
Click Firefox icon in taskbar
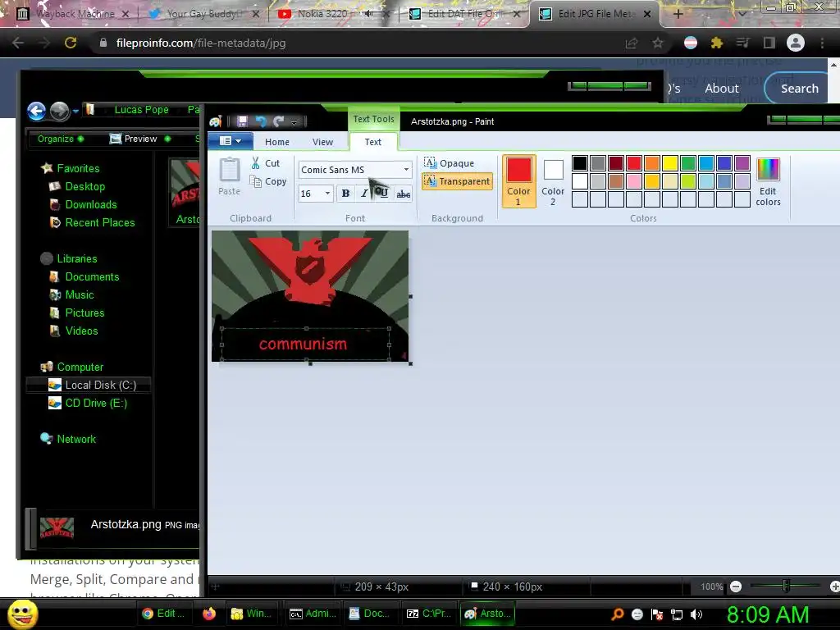(x=209, y=614)
